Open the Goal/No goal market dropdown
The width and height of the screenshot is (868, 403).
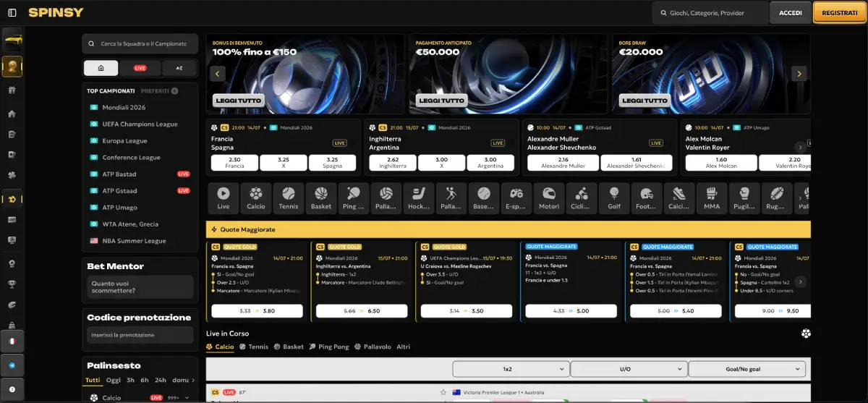pyautogui.click(x=746, y=369)
